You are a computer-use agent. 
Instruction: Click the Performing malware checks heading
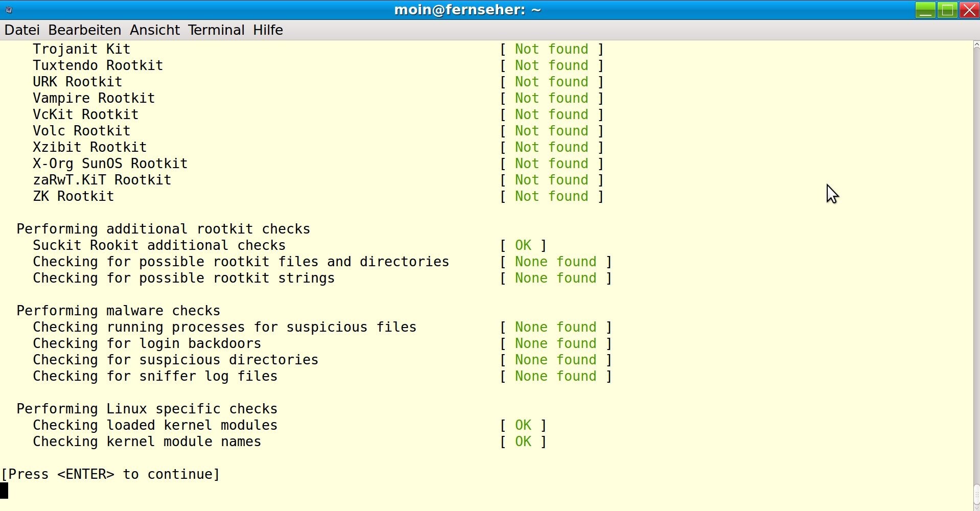tap(118, 310)
